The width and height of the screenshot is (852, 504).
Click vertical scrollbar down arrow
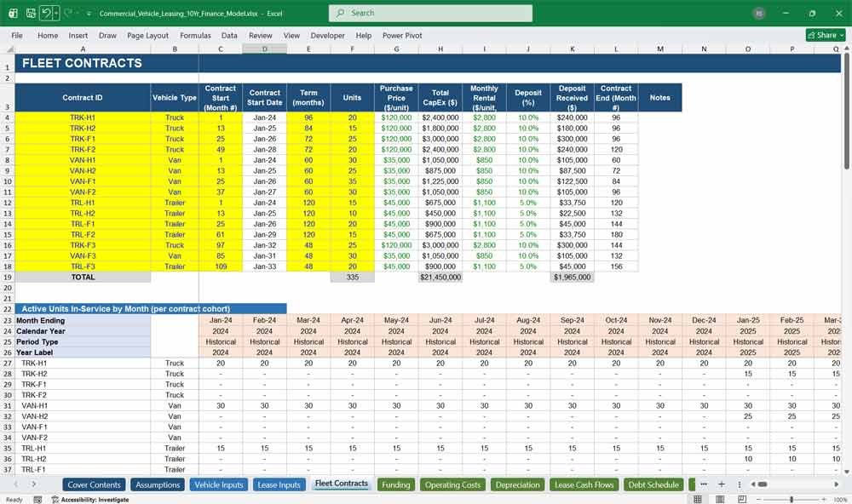click(x=847, y=472)
